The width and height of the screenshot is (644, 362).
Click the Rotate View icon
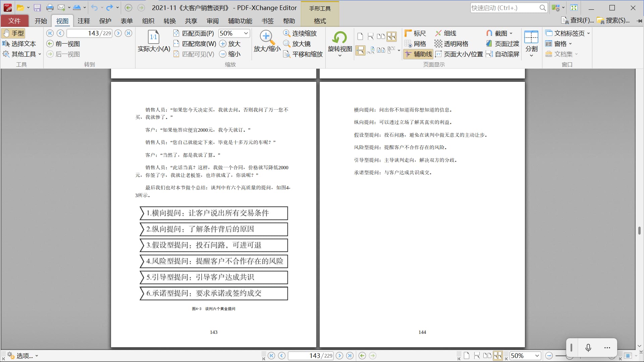pyautogui.click(x=339, y=38)
